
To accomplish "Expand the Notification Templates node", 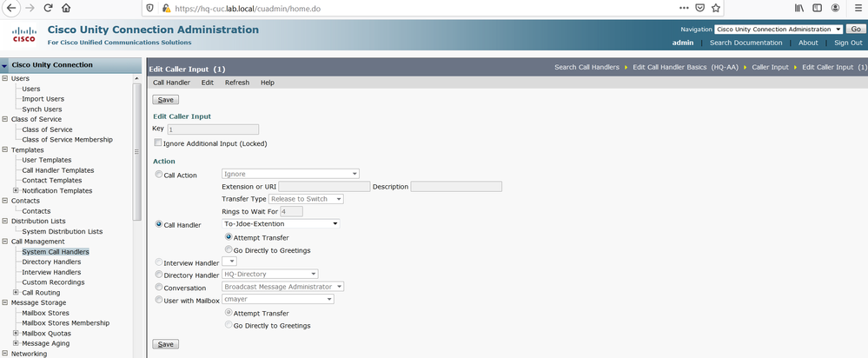I will point(16,190).
